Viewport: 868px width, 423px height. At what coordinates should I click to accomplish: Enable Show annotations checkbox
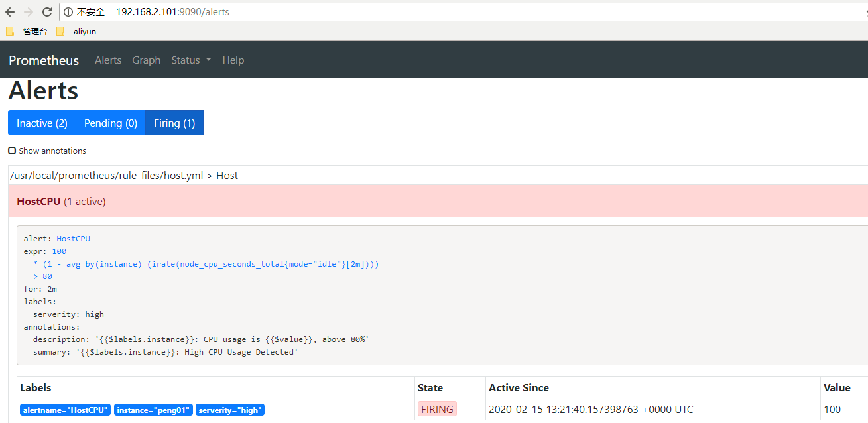[x=12, y=151]
